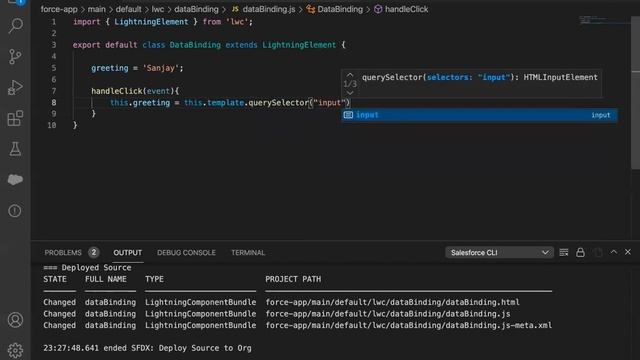Open the Source Control view

[x=15, y=56]
